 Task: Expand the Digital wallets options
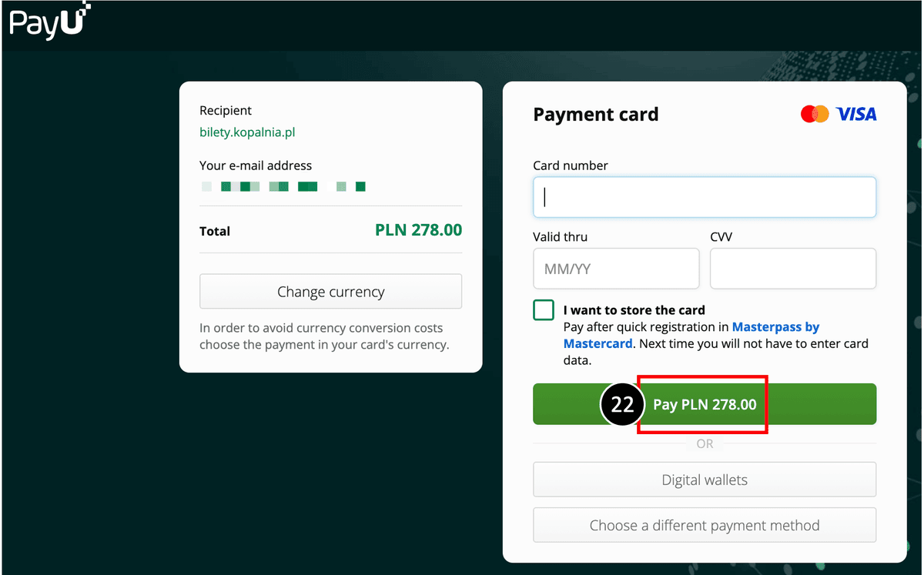coord(705,480)
